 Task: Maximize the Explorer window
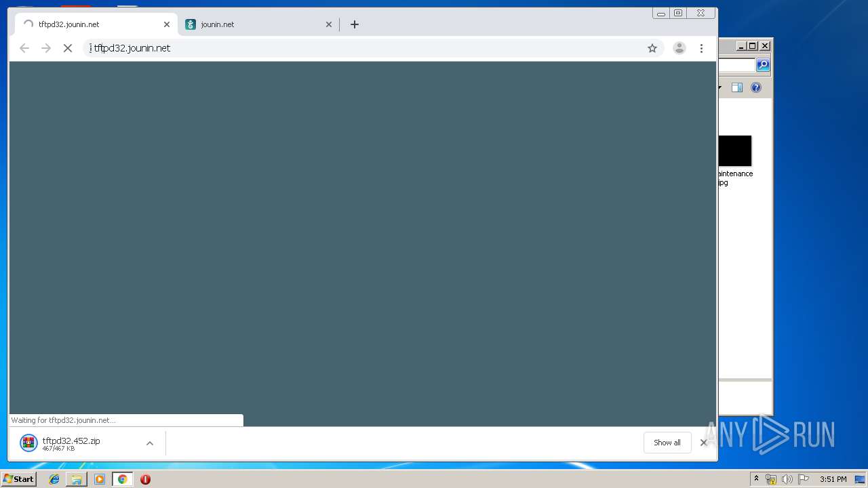(753, 46)
